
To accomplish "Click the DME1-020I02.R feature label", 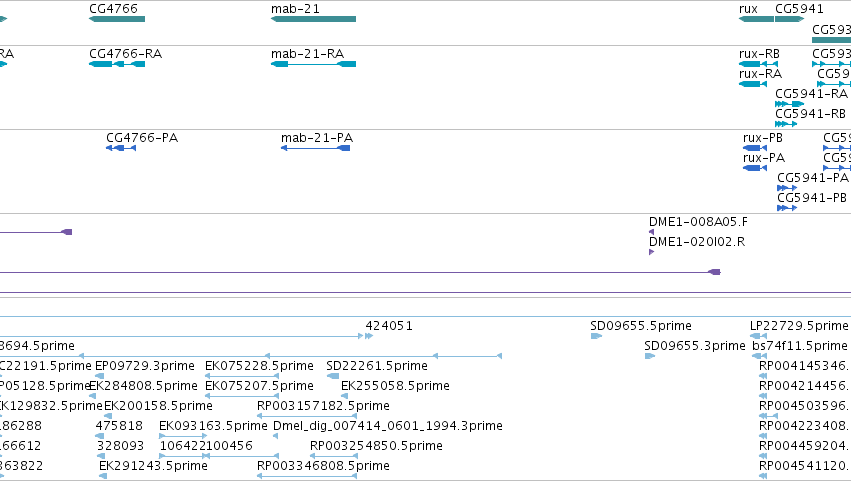I will (697, 242).
